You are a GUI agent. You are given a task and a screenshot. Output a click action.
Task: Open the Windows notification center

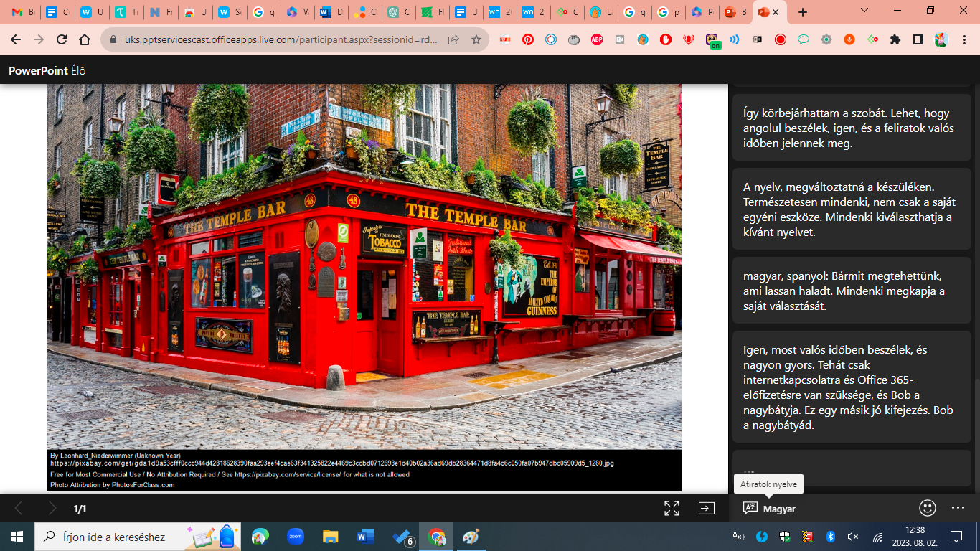[956, 537]
